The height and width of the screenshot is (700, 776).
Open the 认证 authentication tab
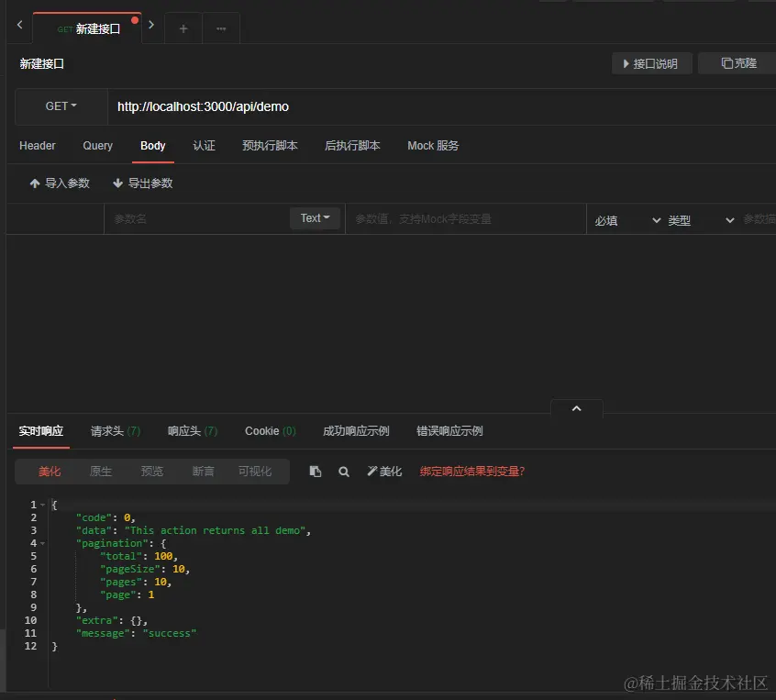(x=204, y=146)
